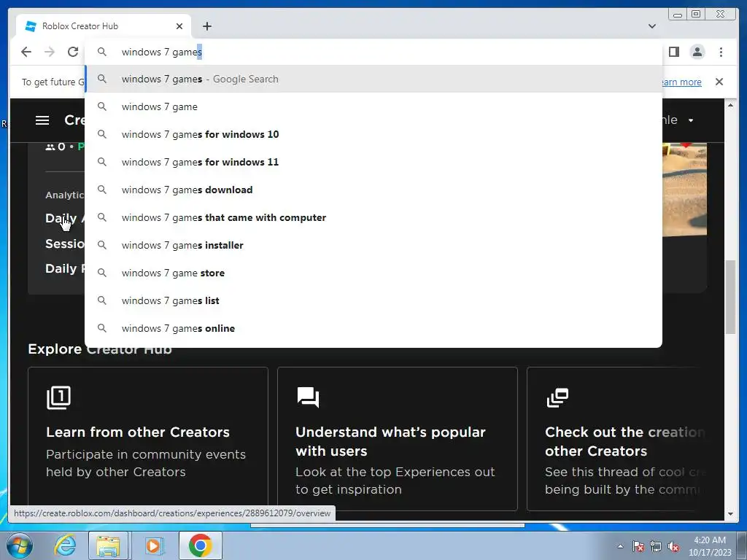Show hidden system tray icons

[x=620, y=546]
